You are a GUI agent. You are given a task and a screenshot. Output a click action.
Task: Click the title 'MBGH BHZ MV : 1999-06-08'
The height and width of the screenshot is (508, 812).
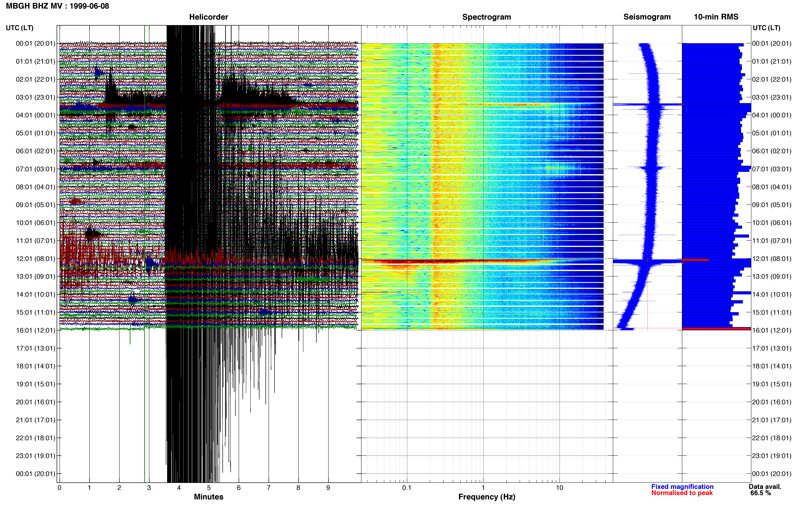(x=57, y=6)
